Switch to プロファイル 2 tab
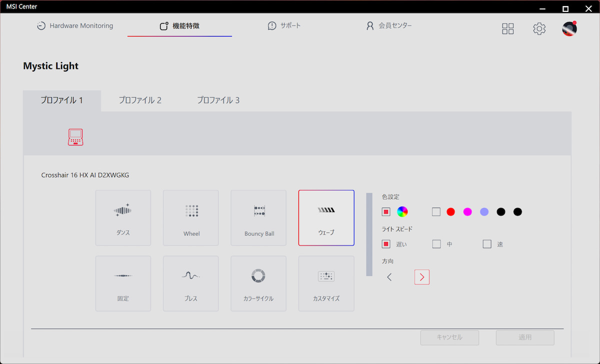 click(140, 100)
